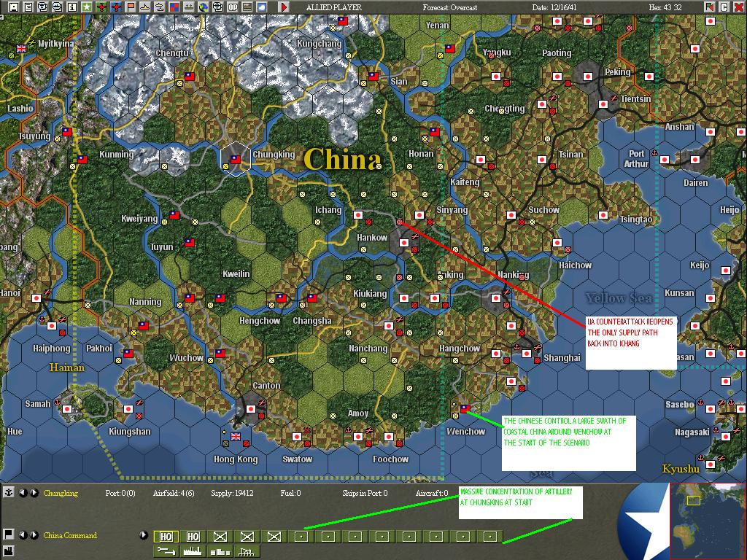Screen dimensions: 747x560
Task: Click the Japanese flag at Hankow
Action: (x=404, y=242)
